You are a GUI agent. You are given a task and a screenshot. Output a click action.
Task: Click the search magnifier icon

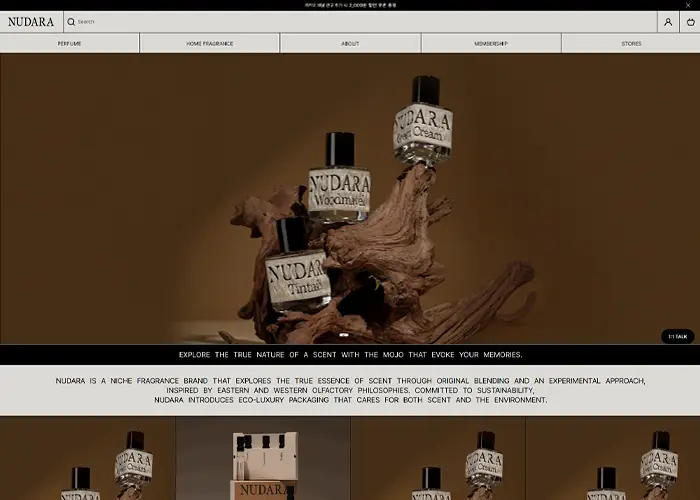tap(71, 22)
